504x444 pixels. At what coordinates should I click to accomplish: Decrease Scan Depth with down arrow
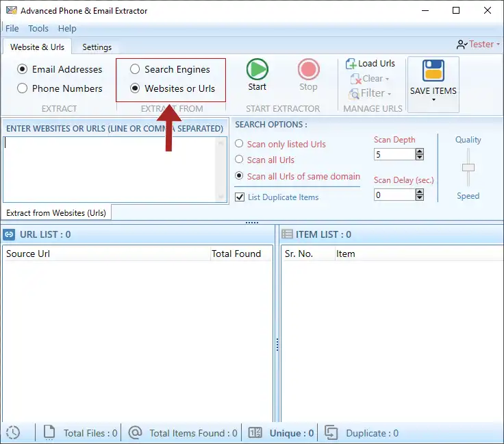coord(420,157)
